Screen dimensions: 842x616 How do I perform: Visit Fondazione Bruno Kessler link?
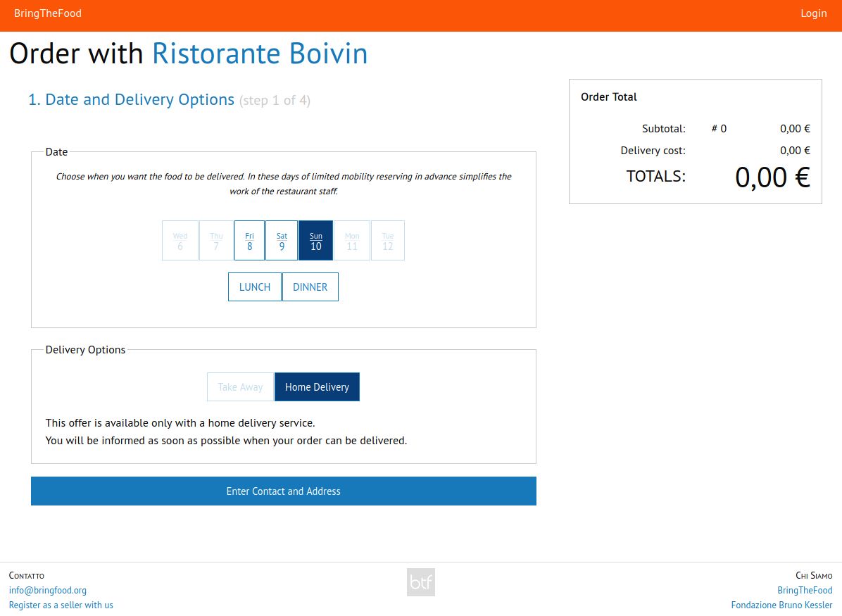[x=781, y=605]
